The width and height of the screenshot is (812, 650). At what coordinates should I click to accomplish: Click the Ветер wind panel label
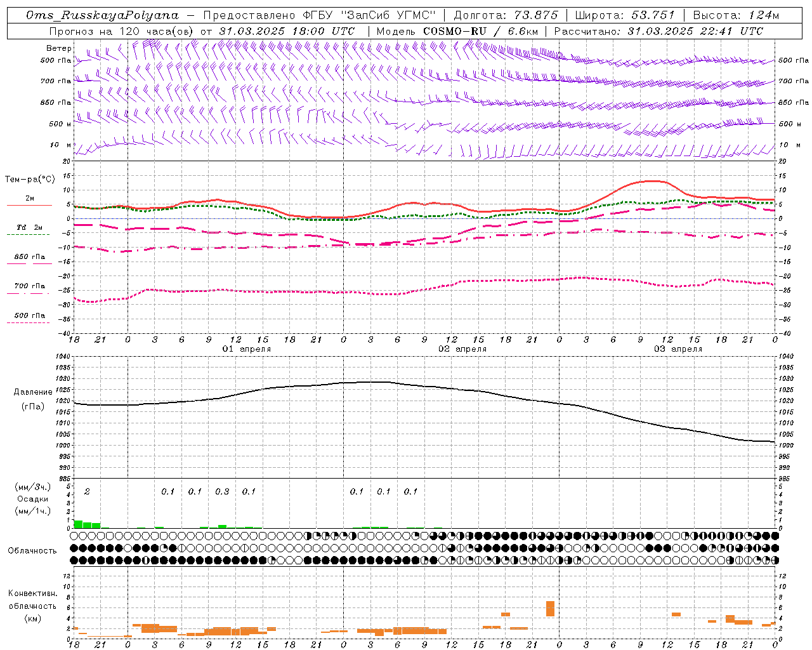59,48
